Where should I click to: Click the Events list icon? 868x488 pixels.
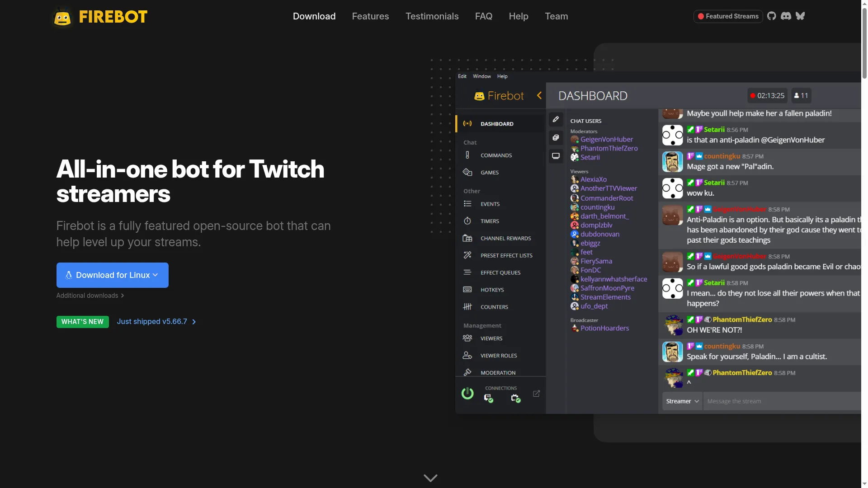point(467,204)
